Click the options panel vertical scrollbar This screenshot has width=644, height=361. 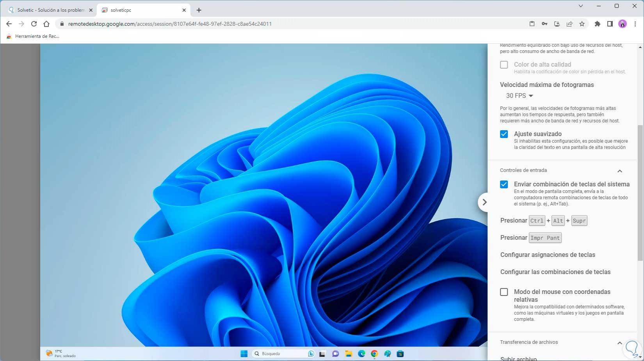tap(640, 193)
